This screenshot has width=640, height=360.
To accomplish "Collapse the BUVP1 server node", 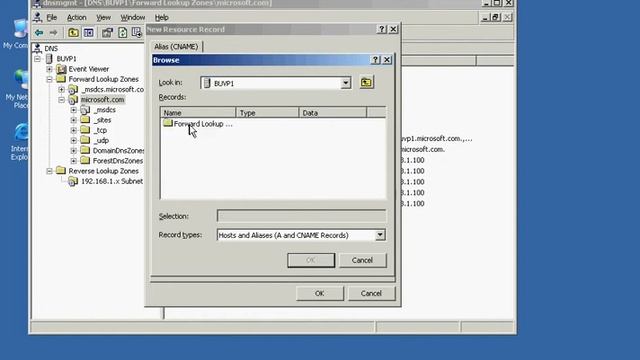I will pos(38,59).
